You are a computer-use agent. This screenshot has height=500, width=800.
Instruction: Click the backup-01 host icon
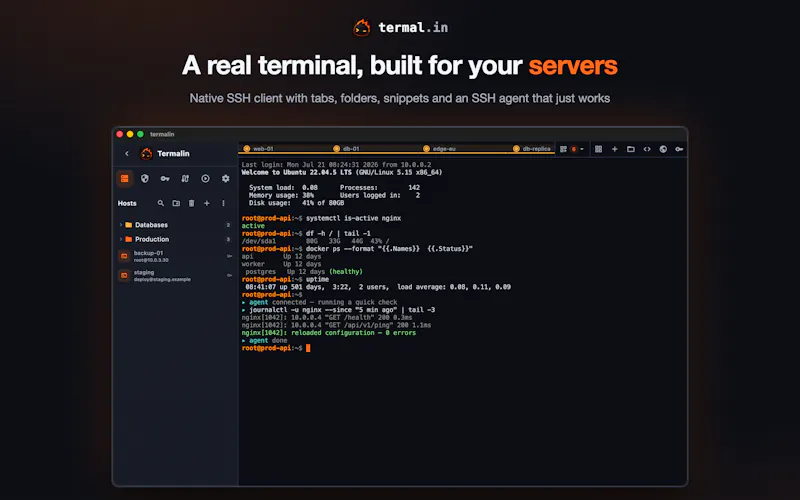point(124,256)
